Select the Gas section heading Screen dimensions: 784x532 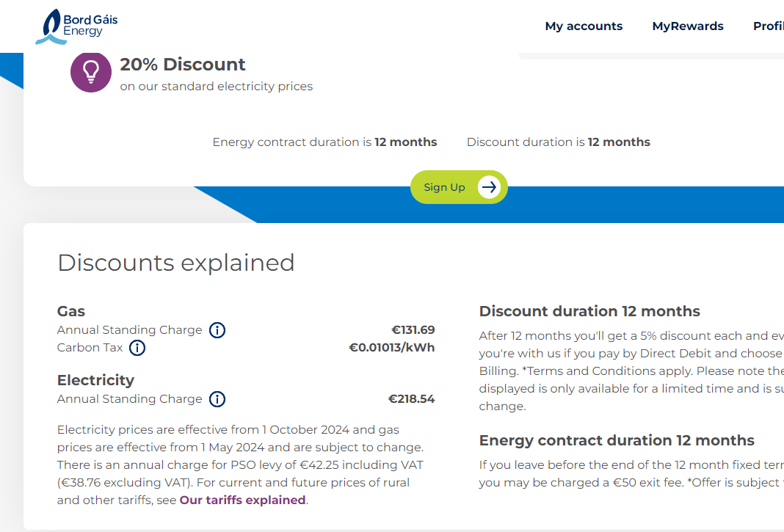(x=71, y=311)
